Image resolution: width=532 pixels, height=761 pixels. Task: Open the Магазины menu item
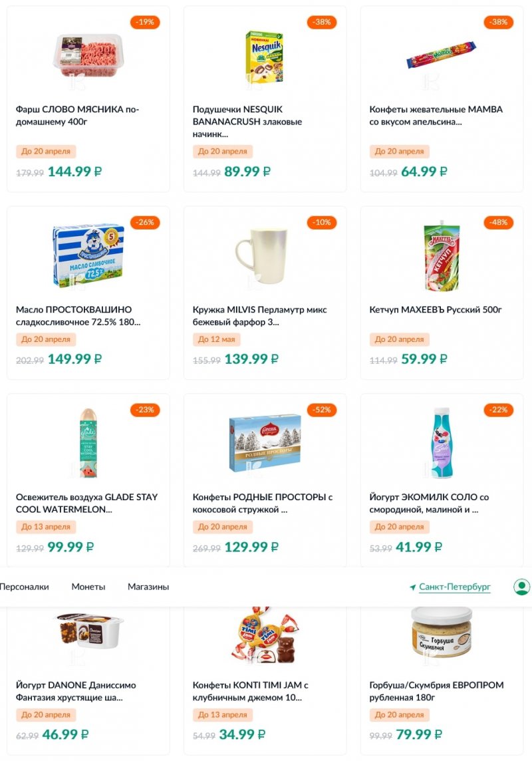tap(148, 587)
